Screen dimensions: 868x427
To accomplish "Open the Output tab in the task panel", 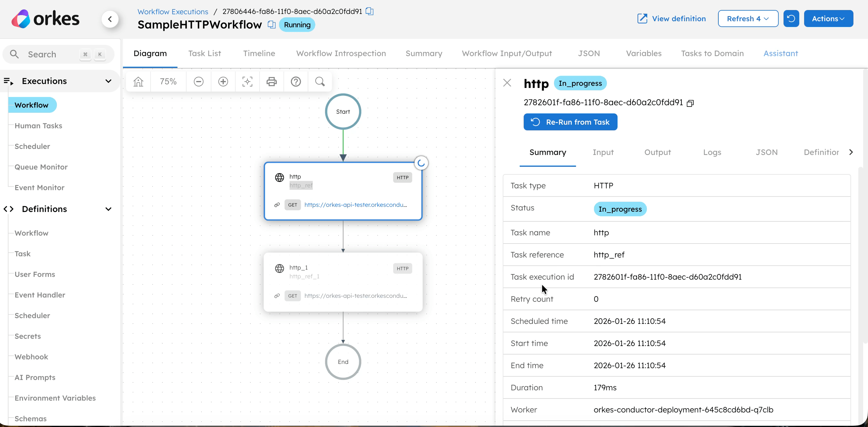I will [x=657, y=153].
